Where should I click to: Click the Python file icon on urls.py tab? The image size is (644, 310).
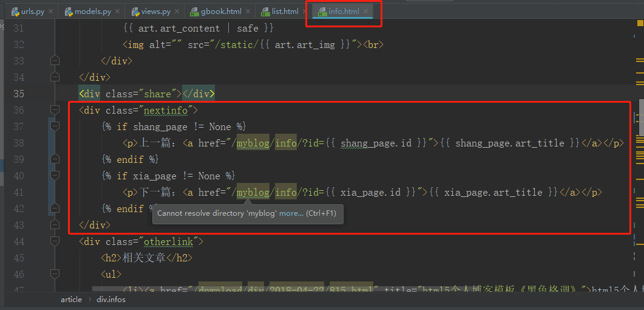16,12
